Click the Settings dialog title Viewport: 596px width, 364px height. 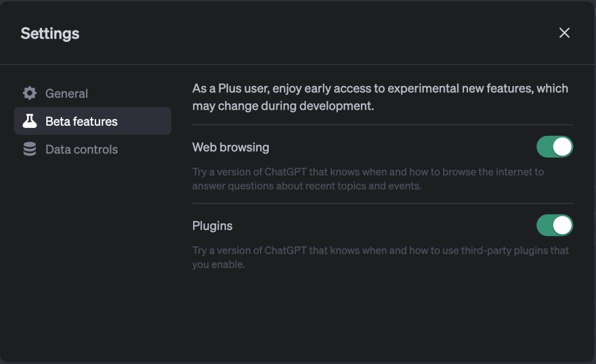50,34
